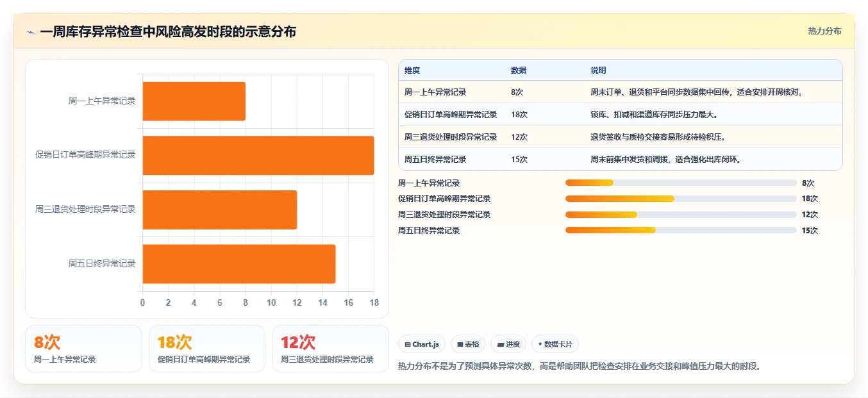The image size is (868, 398).
Task: Click the chart axis label 周一上午异常记录
Action: pyautogui.click(x=102, y=101)
